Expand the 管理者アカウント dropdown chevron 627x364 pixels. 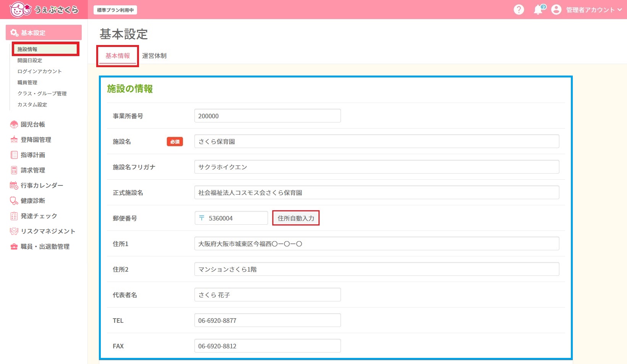[x=620, y=10]
